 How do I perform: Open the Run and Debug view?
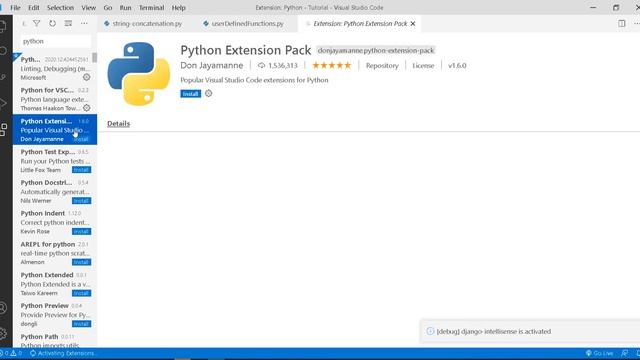3,103
